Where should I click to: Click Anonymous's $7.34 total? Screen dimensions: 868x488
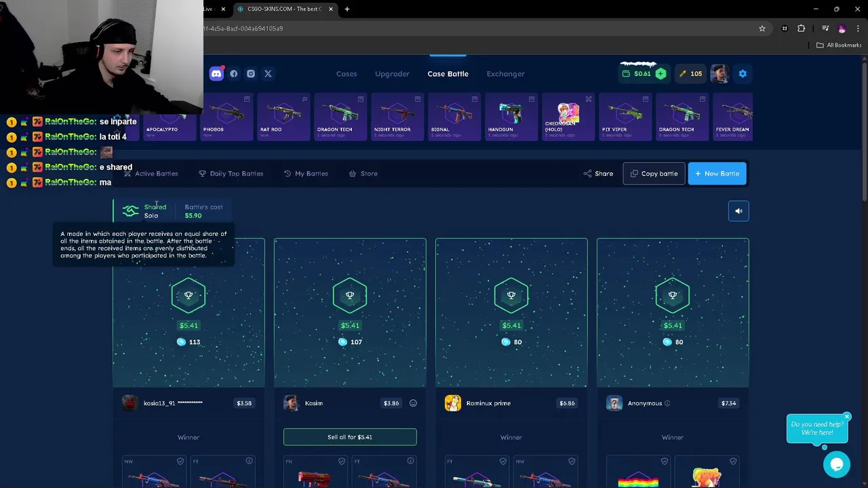728,403
